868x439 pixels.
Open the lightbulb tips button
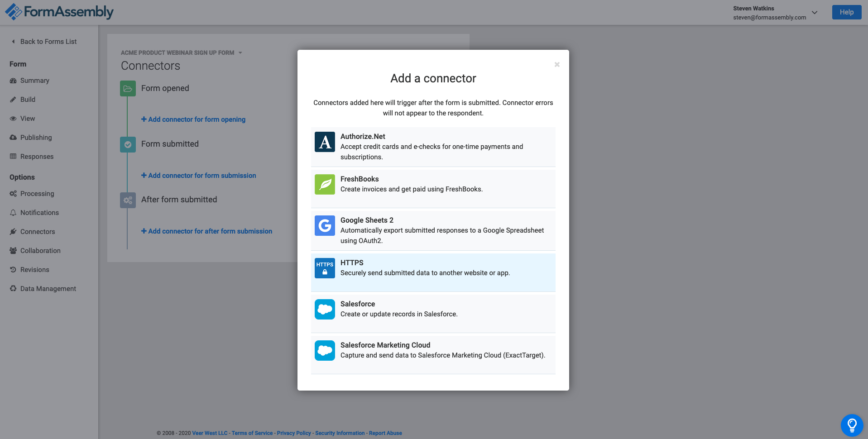pyautogui.click(x=852, y=425)
